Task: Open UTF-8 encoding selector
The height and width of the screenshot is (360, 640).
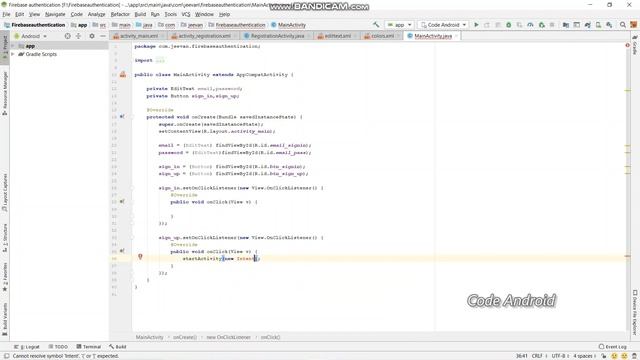Action: 560,356
